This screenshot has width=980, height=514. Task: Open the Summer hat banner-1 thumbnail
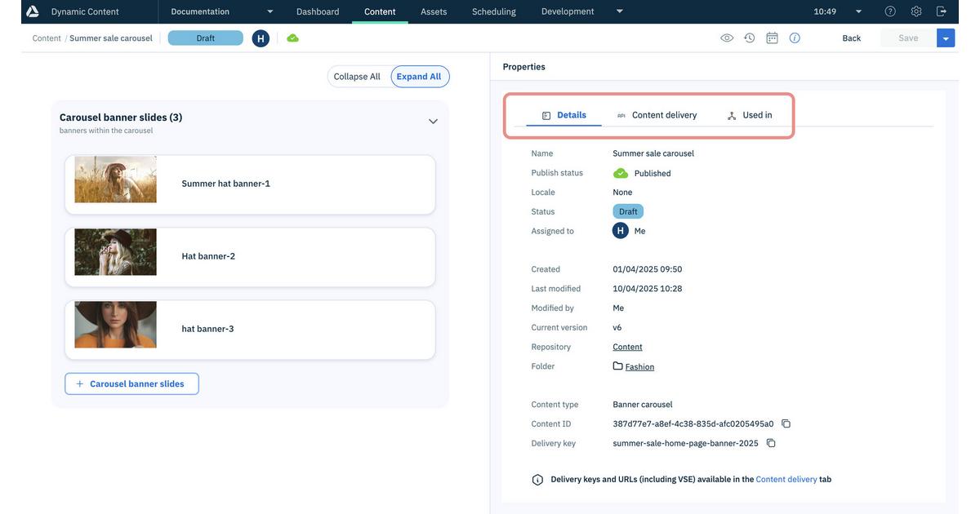[x=115, y=179]
